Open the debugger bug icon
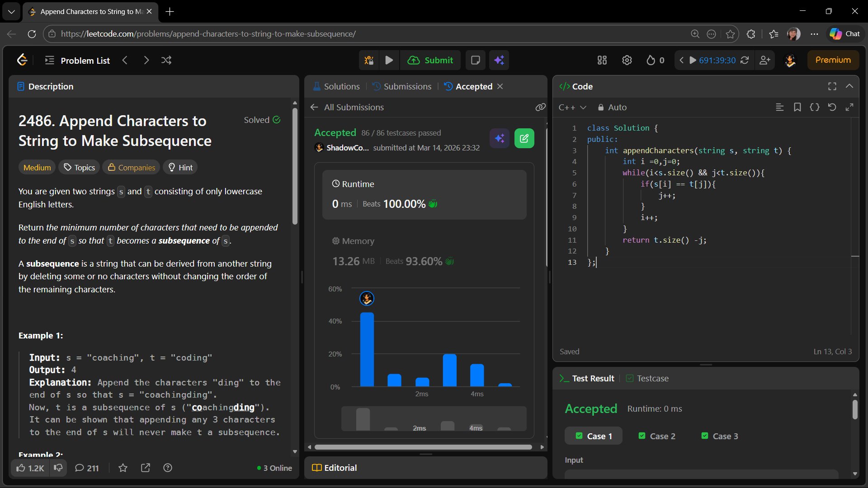The width and height of the screenshot is (868, 488). pos(369,60)
